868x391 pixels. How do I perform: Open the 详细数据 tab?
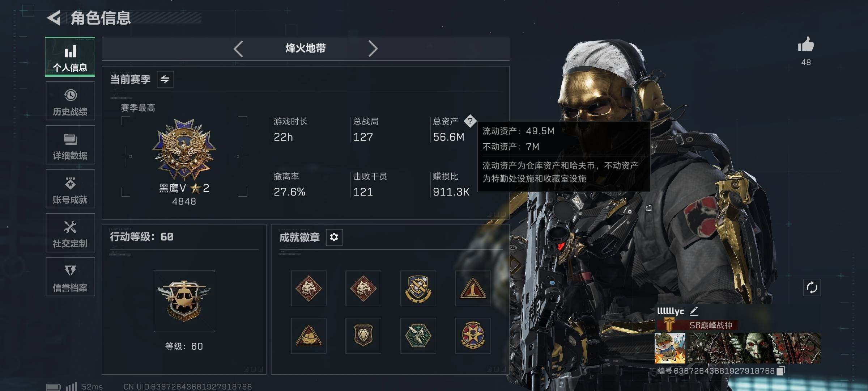(x=70, y=145)
